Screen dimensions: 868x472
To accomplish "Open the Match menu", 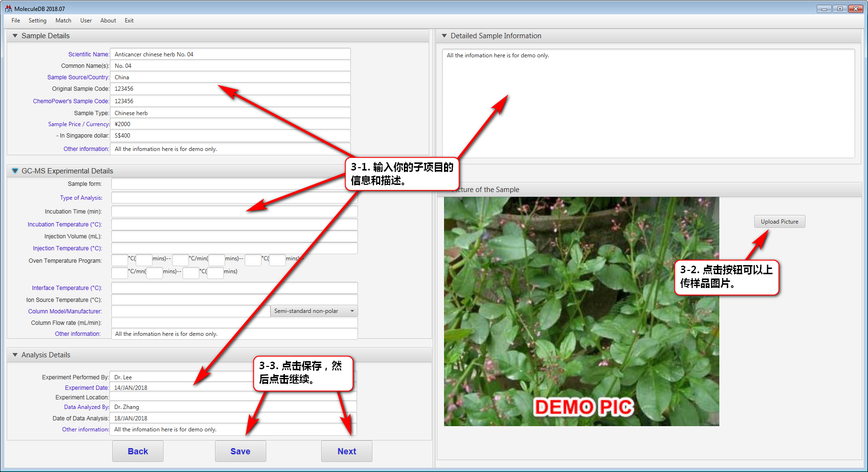I will coord(63,21).
